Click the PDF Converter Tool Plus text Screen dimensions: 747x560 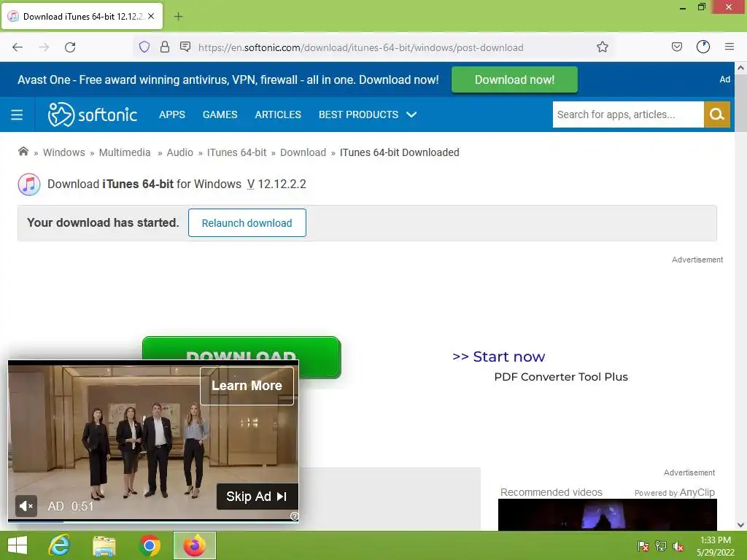[561, 377]
